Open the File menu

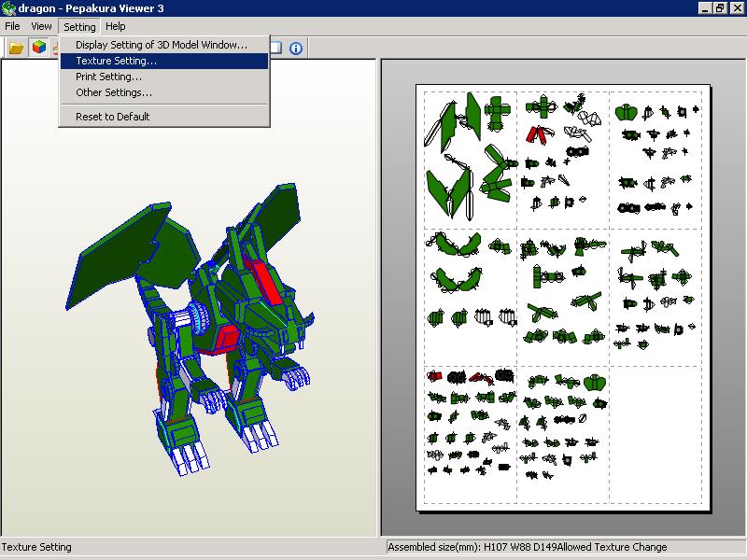(x=12, y=26)
